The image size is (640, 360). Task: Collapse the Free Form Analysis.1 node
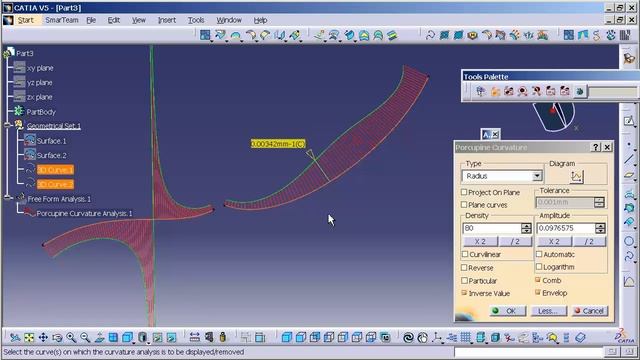pos(8,198)
